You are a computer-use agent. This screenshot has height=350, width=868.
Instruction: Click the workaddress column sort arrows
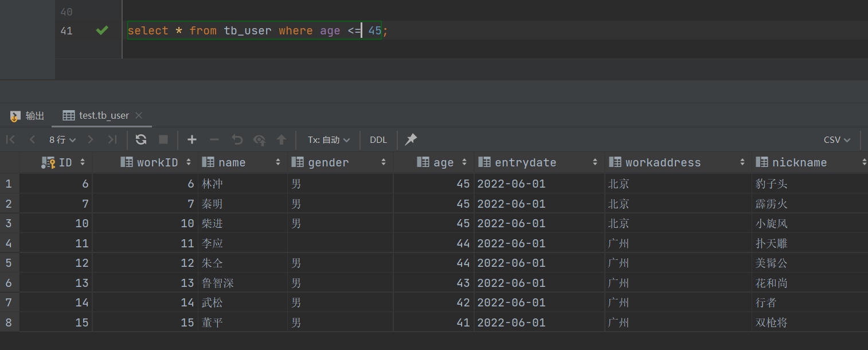click(x=742, y=162)
